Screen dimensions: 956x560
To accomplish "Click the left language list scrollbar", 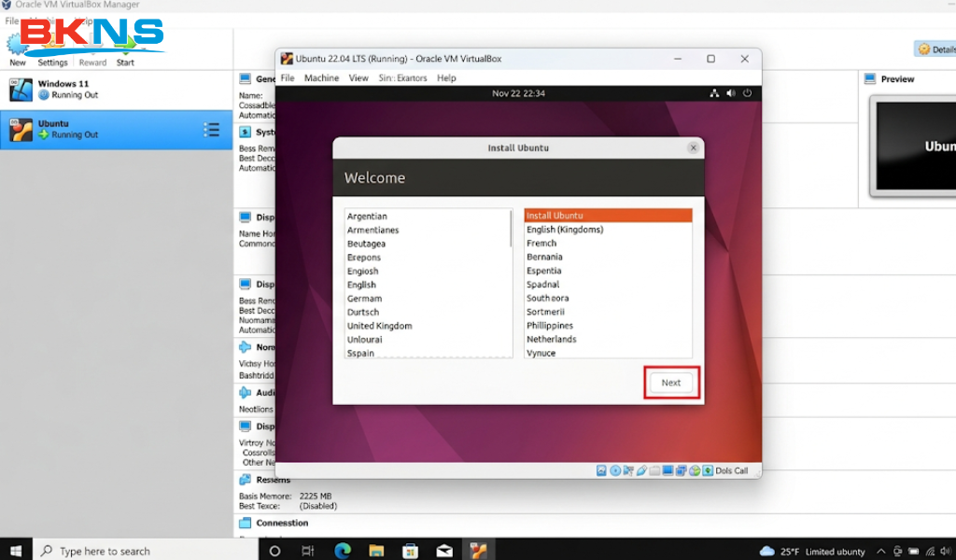I will 511,229.
